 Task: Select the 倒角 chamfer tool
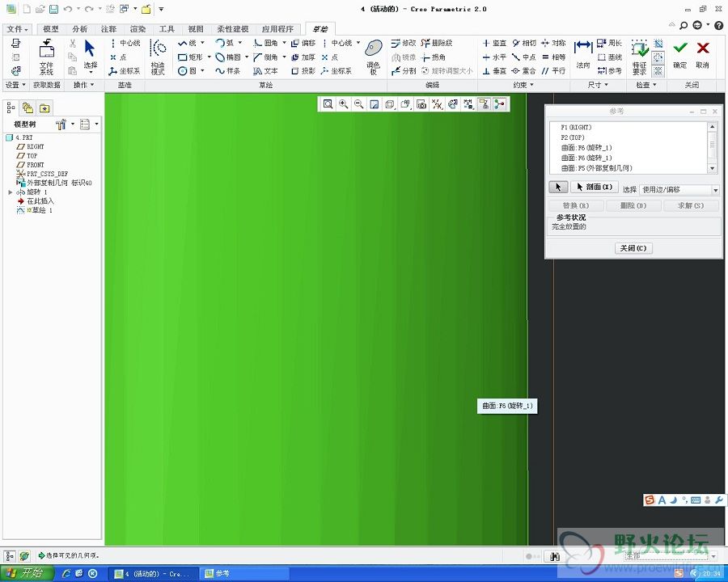(265, 57)
